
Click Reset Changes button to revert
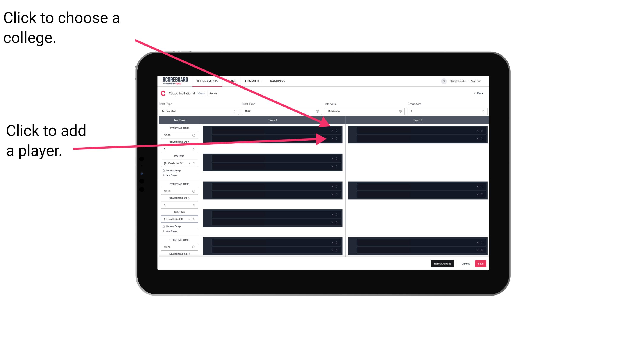tap(442, 263)
